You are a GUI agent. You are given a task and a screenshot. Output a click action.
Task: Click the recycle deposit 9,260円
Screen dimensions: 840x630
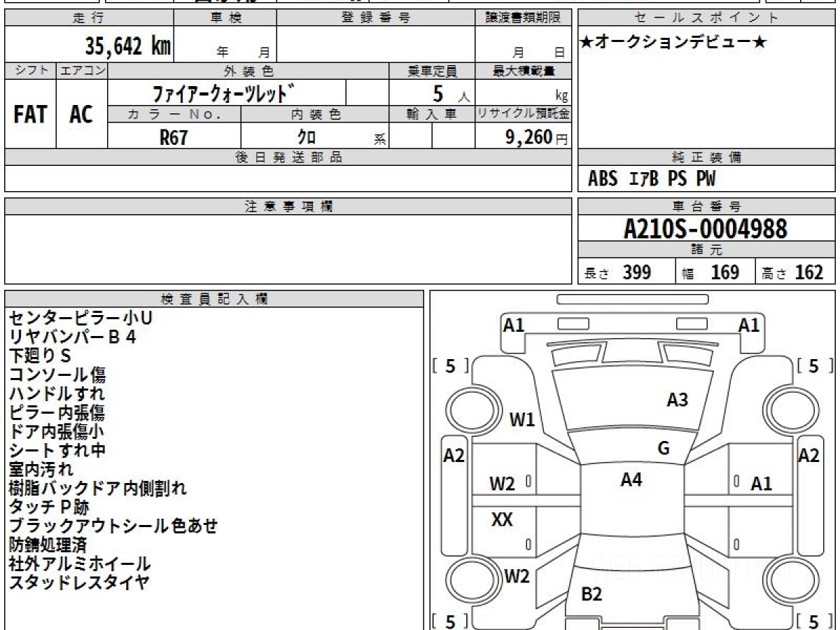[537, 137]
